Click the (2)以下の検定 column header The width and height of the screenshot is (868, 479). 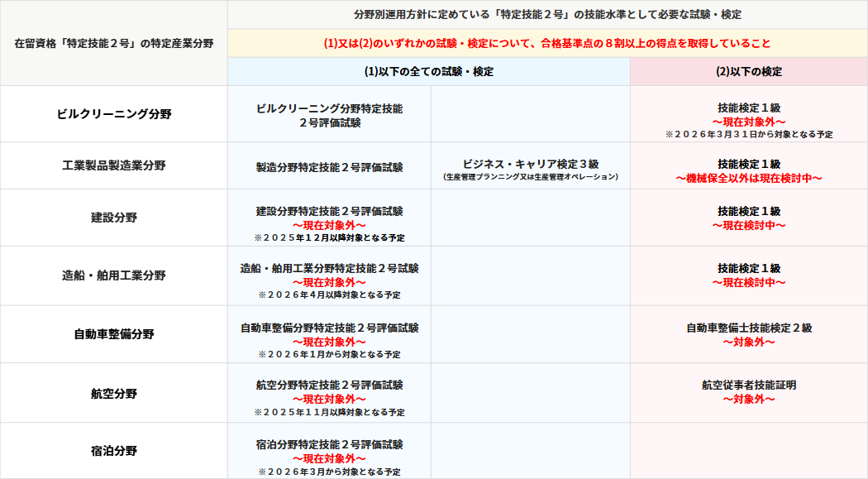[749, 72]
